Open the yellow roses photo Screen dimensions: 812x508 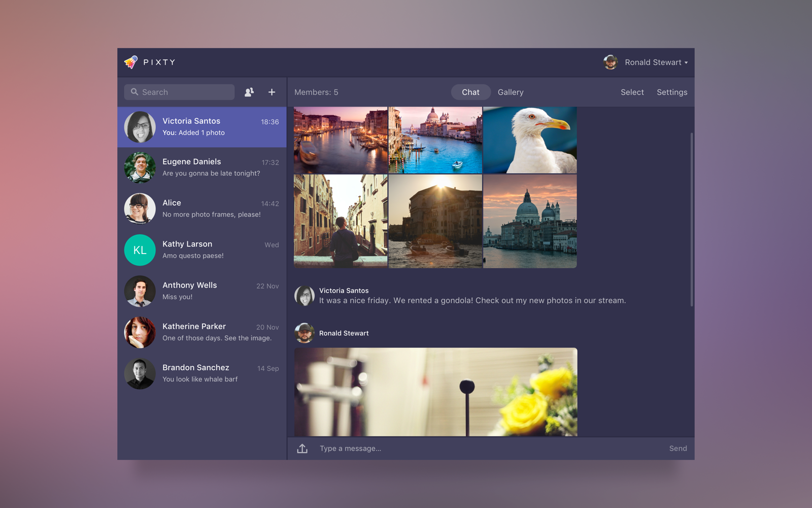pos(435,392)
